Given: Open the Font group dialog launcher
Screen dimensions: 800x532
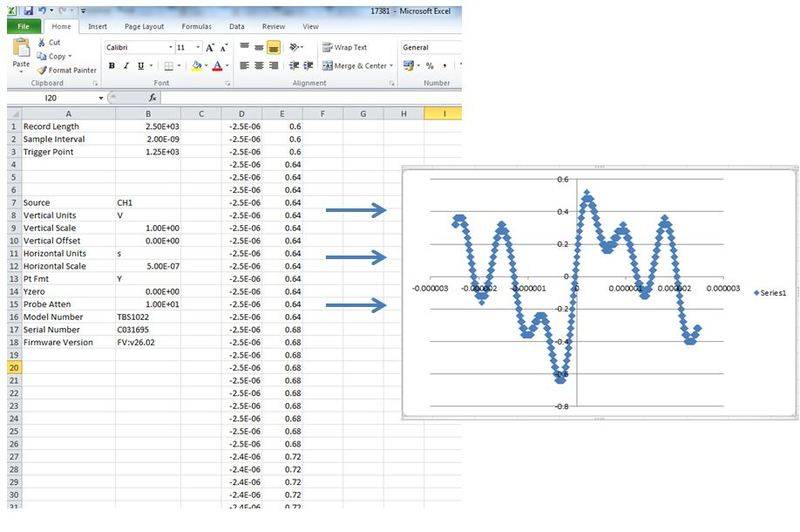Looking at the screenshot, I should coord(228,83).
